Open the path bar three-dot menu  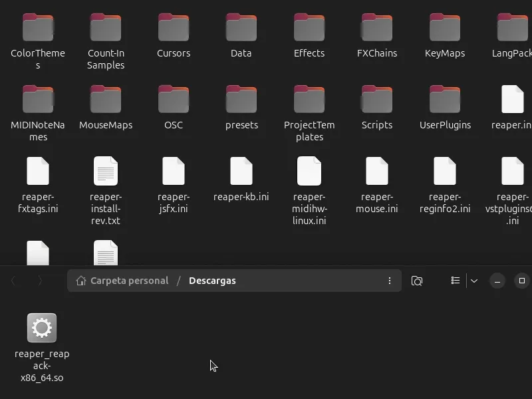pos(390,281)
